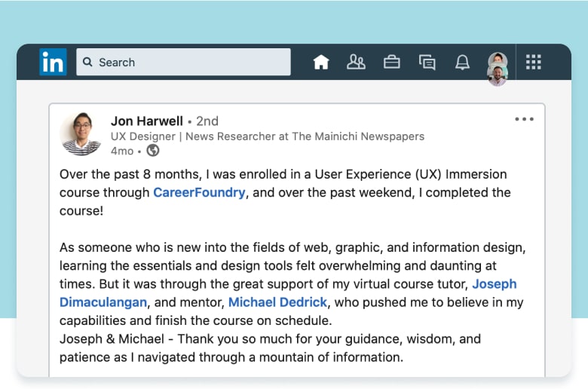Open the post's three-dot options menu
588x389 pixels.
click(524, 119)
